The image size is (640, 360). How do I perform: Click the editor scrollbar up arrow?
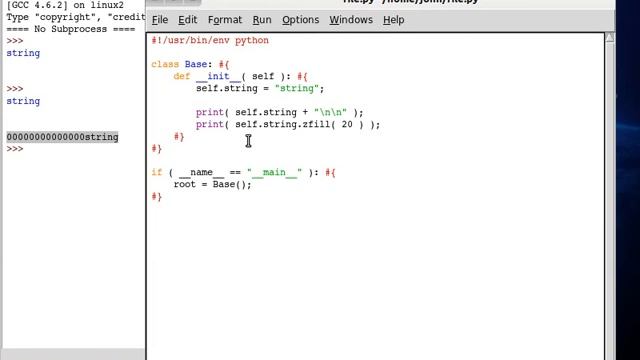coord(609,38)
